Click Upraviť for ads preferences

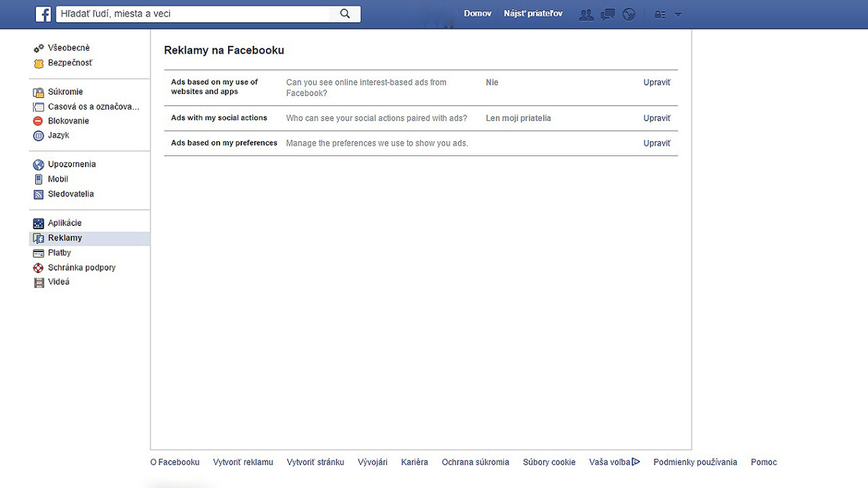pyautogui.click(x=657, y=143)
